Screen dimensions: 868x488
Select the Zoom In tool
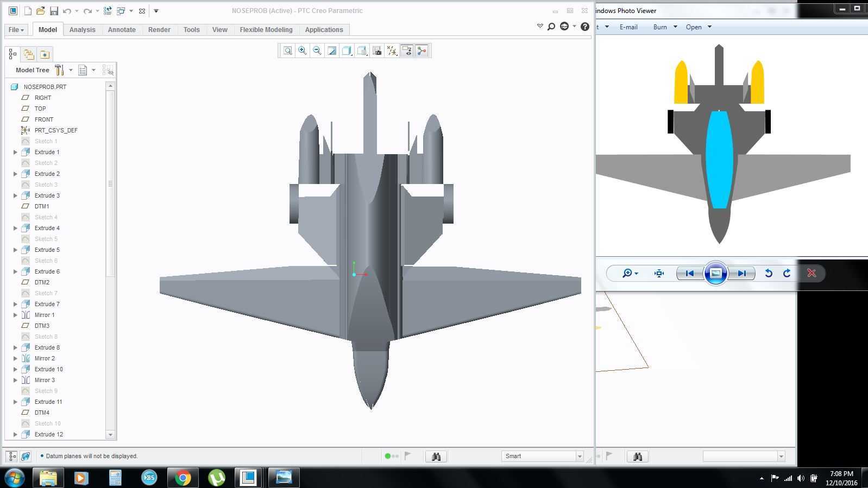click(303, 50)
